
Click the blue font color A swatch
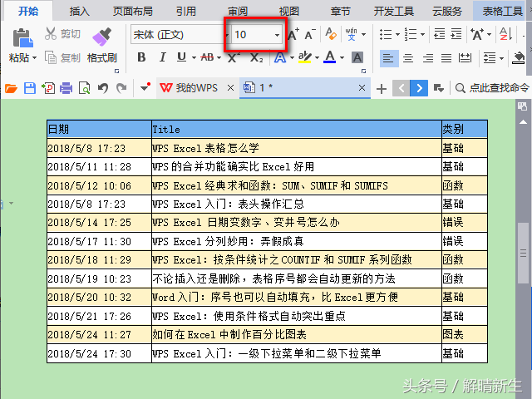click(329, 57)
